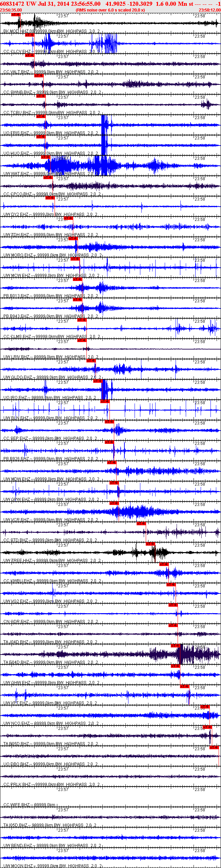
Task: Click the RMS noise scaling note
Action: tap(110, 10)
